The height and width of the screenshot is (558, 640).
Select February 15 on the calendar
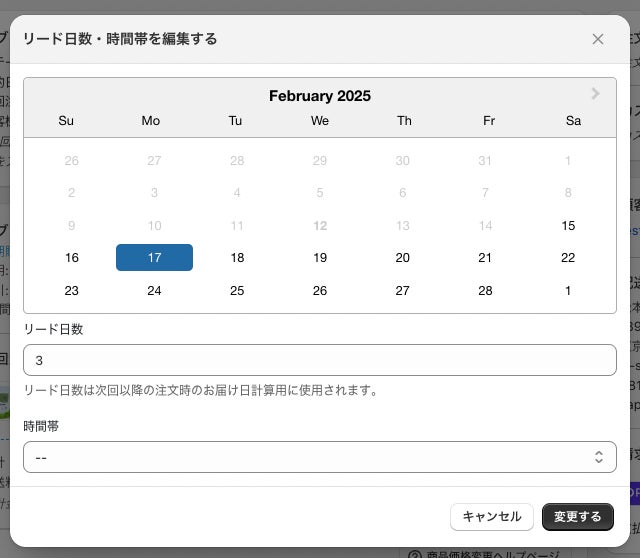[568, 225]
